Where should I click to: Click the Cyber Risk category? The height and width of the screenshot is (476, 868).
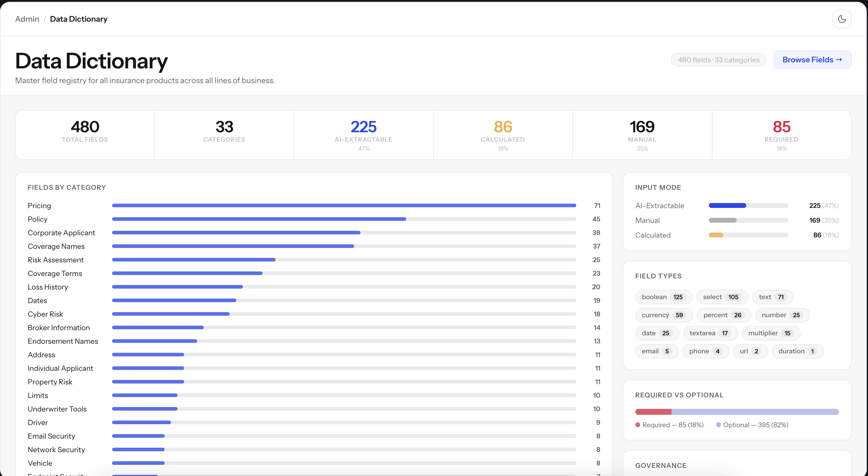pos(45,314)
